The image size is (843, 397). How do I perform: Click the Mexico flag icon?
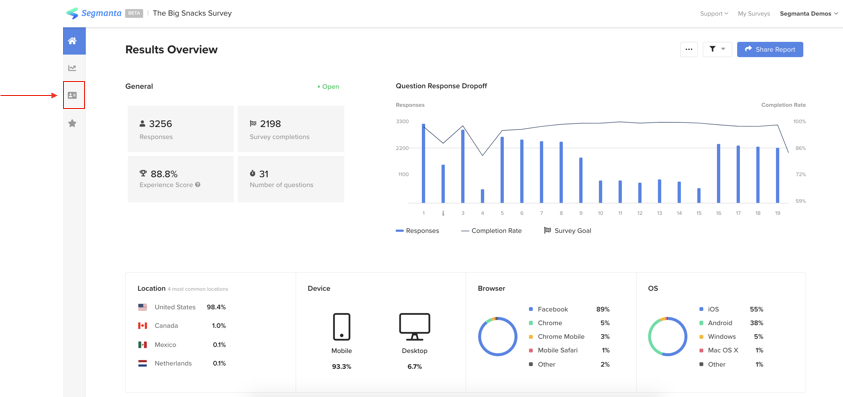pos(142,345)
